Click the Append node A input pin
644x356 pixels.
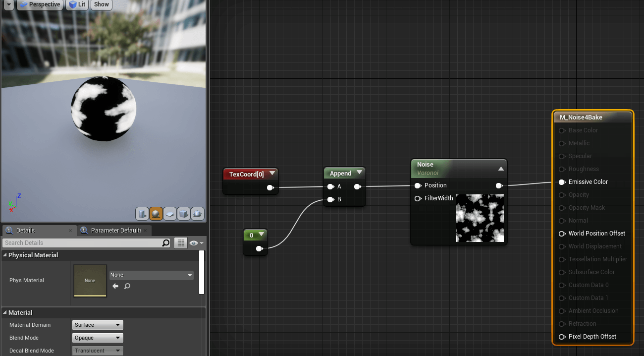click(330, 186)
